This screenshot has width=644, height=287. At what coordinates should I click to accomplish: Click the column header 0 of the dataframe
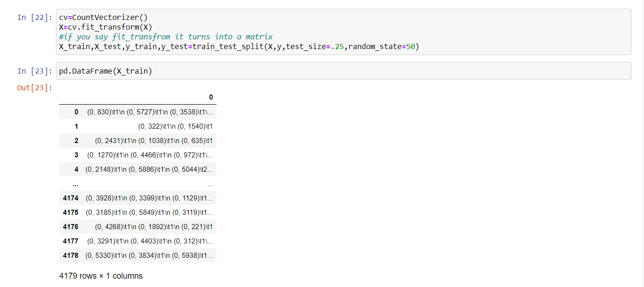click(211, 97)
